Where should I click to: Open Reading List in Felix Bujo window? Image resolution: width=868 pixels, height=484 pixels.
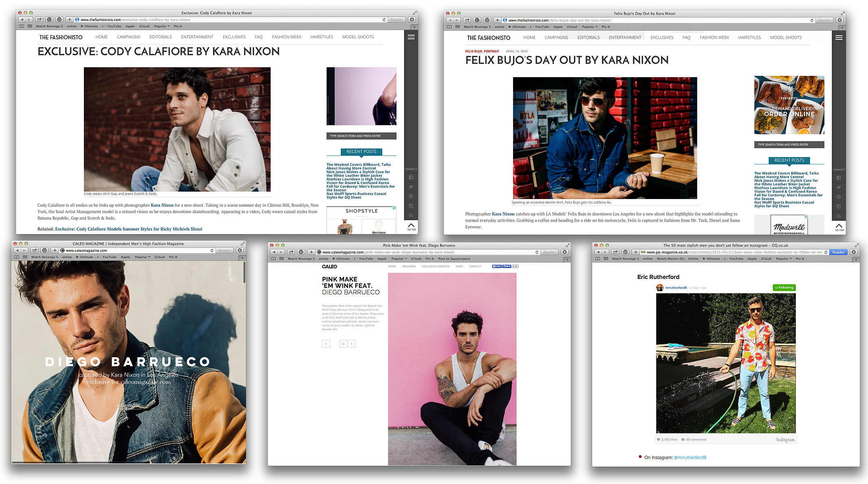click(449, 27)
